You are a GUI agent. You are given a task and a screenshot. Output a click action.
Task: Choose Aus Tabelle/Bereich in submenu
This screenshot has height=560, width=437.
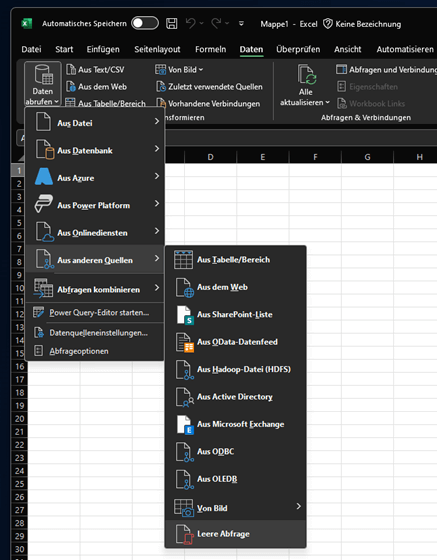(236, 260)
